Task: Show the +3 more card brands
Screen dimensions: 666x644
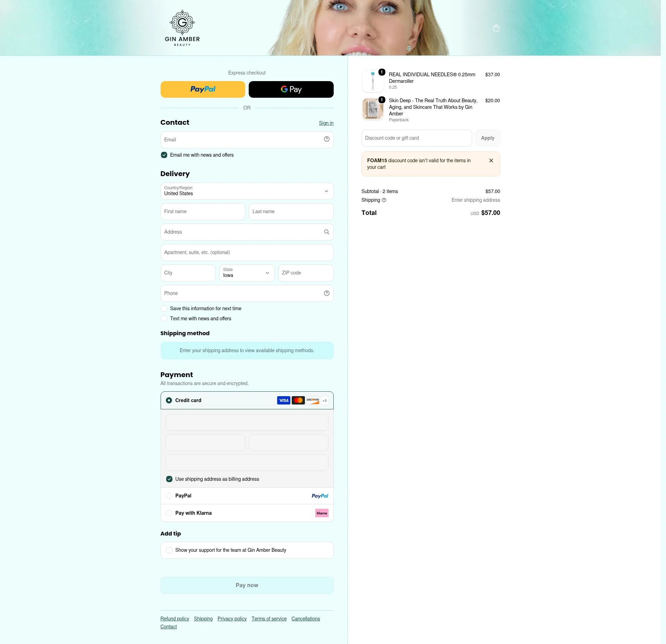Action: point(325,401)
